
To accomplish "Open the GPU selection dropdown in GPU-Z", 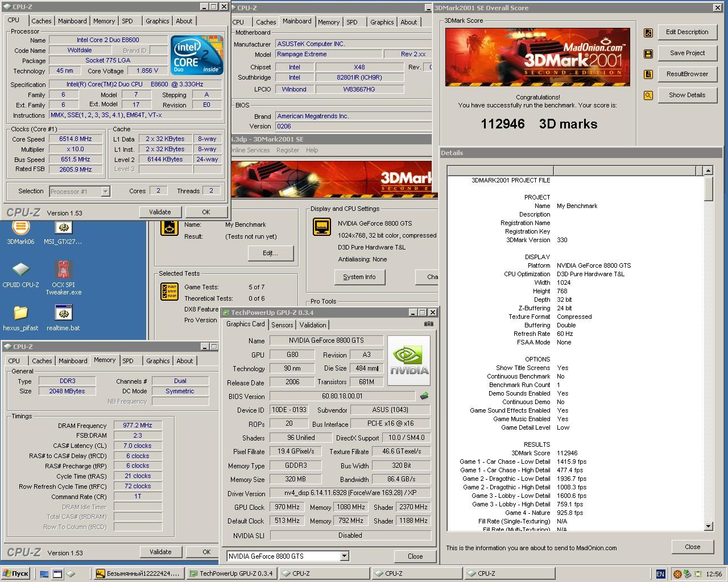I will click(344, 556).
